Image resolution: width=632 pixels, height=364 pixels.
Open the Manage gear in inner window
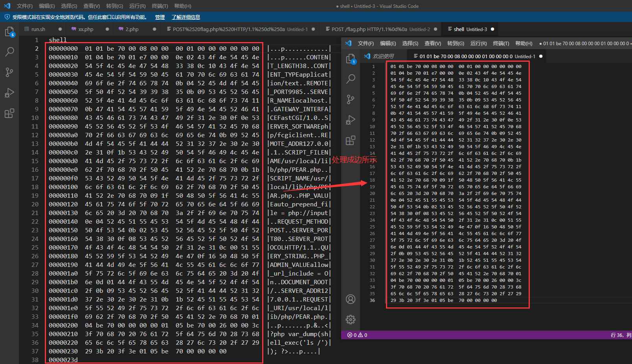click(x=351, y=320)
